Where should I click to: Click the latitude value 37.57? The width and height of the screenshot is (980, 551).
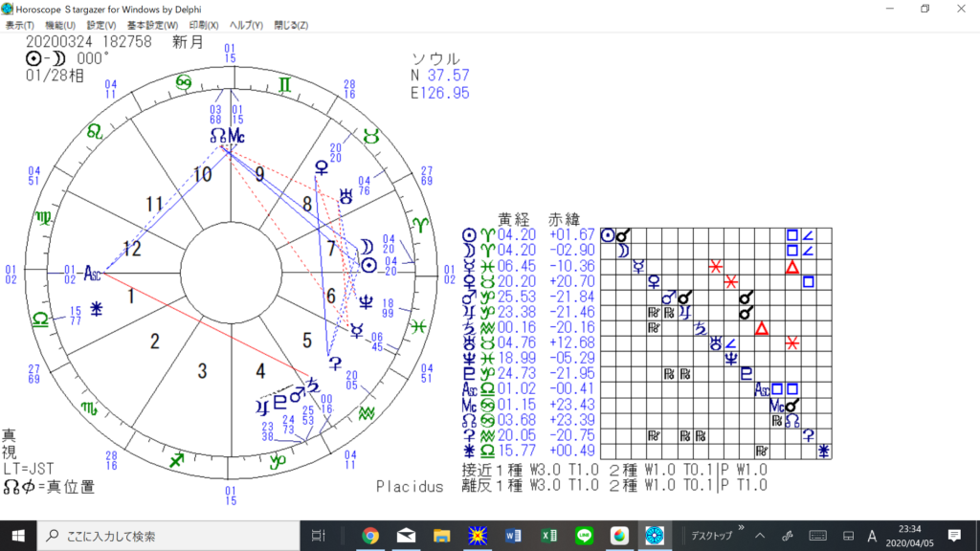[x=449, y=76]
